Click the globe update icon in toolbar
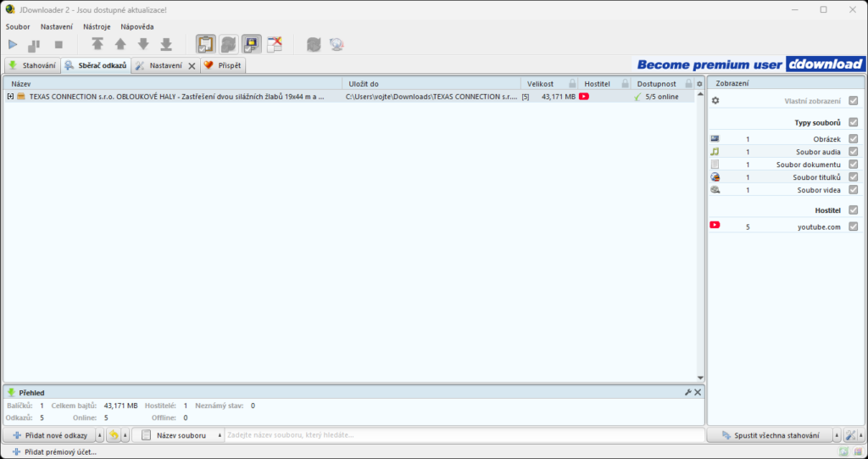868x459 pixels. pos(337,44)
